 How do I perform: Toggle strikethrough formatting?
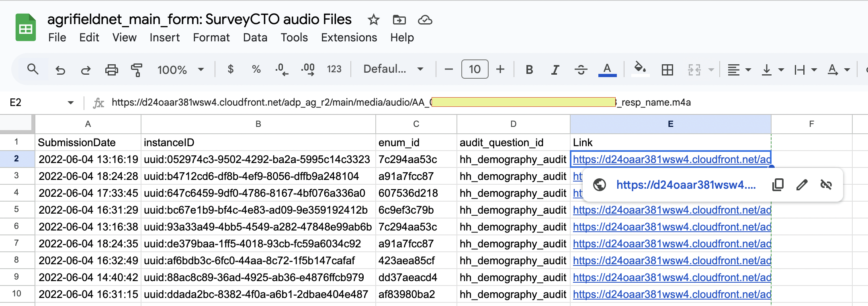tap(581, 70)
